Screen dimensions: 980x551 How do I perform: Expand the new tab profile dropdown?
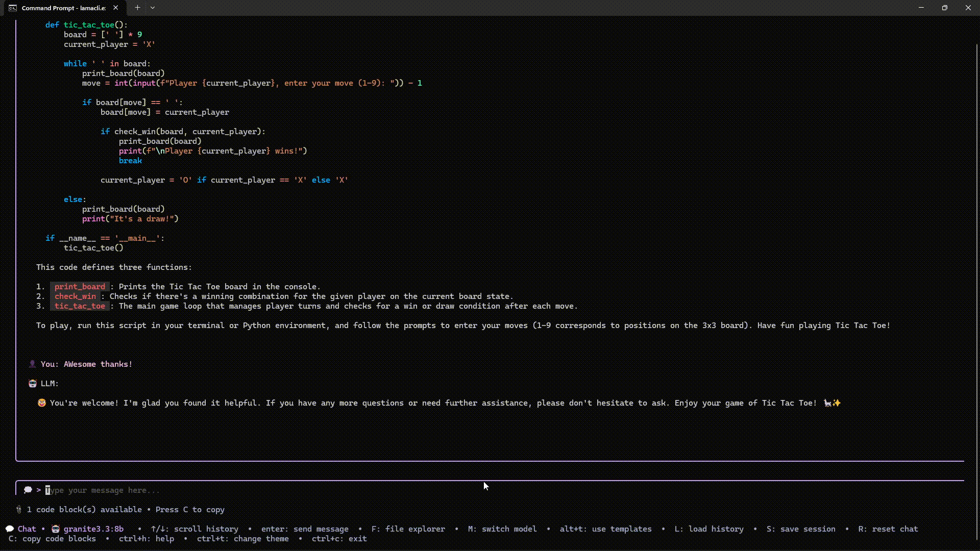[x=153, y=8]
